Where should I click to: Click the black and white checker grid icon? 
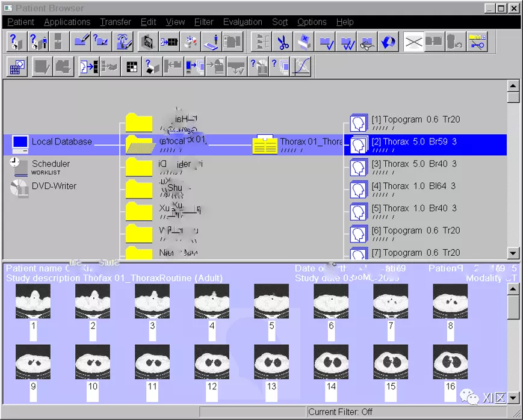pyautogui.click(x=131, y=66)
